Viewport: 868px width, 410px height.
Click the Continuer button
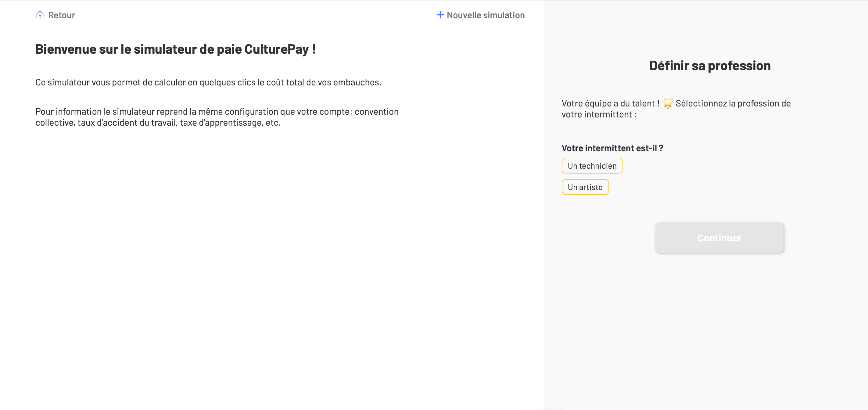(x=719, y=238)
